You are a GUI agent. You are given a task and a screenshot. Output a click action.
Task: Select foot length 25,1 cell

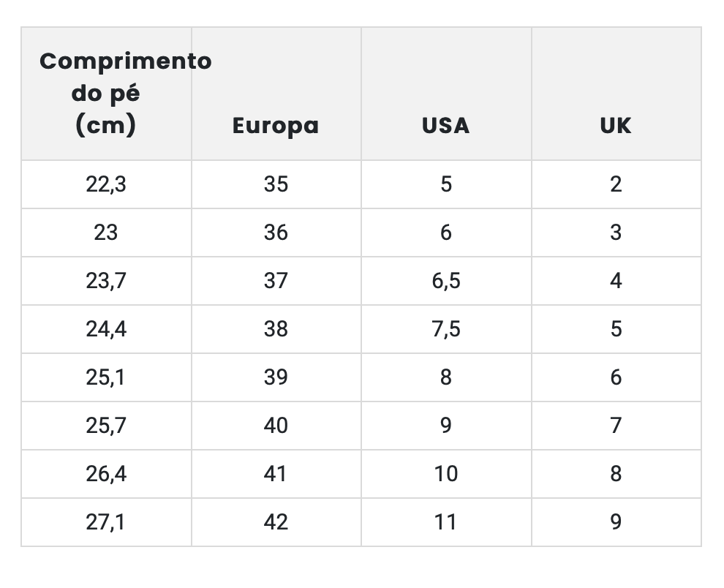click(106, 377)
